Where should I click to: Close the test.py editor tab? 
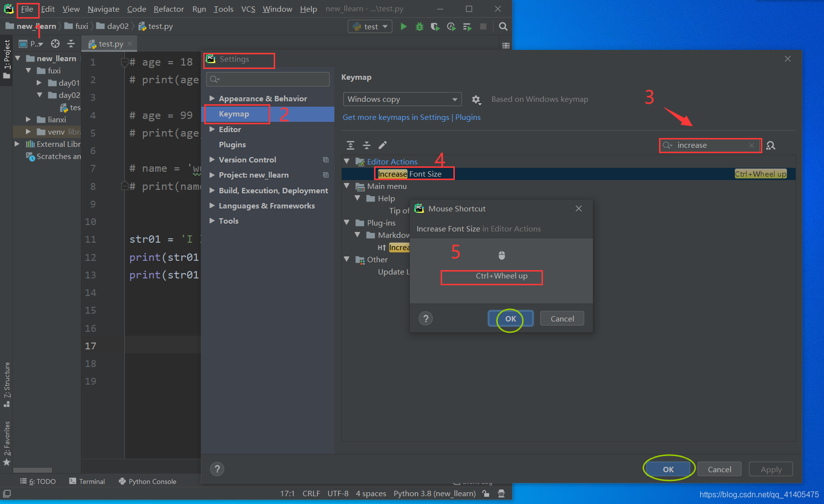[x=130, y=44]
